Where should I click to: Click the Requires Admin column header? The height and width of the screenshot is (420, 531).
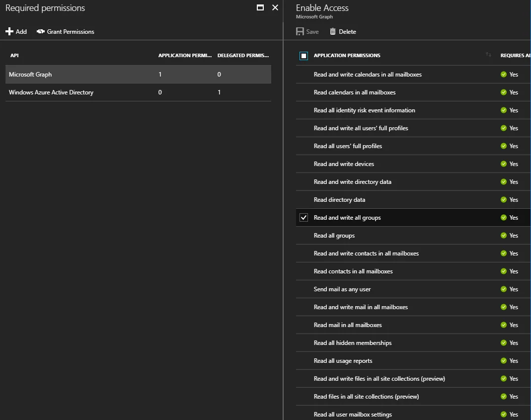click(516, 55)
